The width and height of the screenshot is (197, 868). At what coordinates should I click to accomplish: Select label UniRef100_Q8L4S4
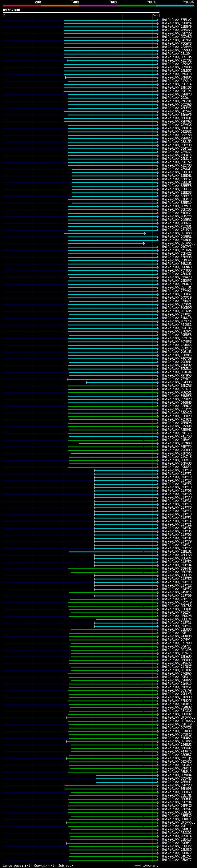coord(176,558)
